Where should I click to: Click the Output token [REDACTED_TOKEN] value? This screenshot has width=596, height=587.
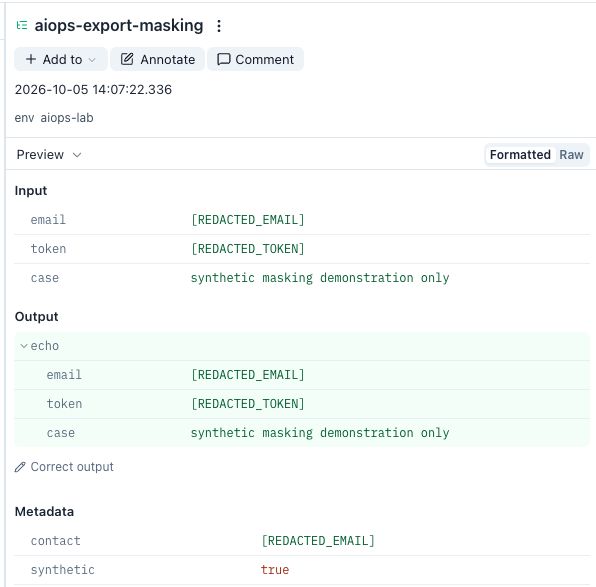(x=247, y=404)
